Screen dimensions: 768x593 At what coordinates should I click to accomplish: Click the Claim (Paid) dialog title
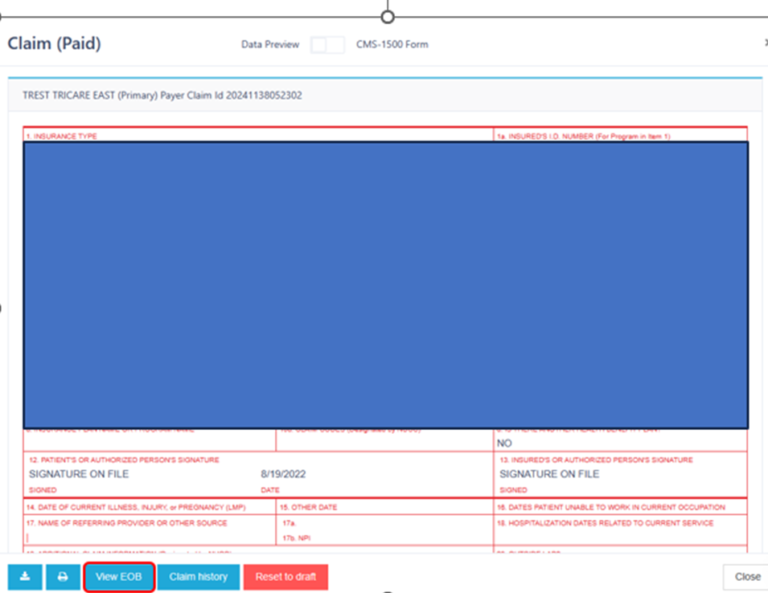pos(54,44)
